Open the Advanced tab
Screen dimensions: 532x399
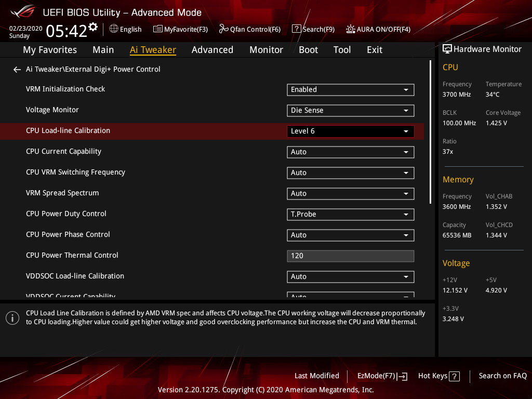212,50
